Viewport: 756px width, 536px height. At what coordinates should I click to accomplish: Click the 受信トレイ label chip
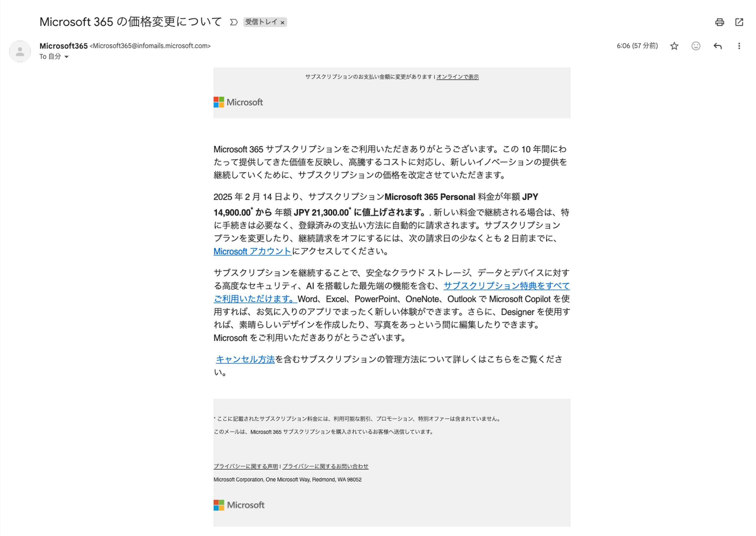point(261,22)
